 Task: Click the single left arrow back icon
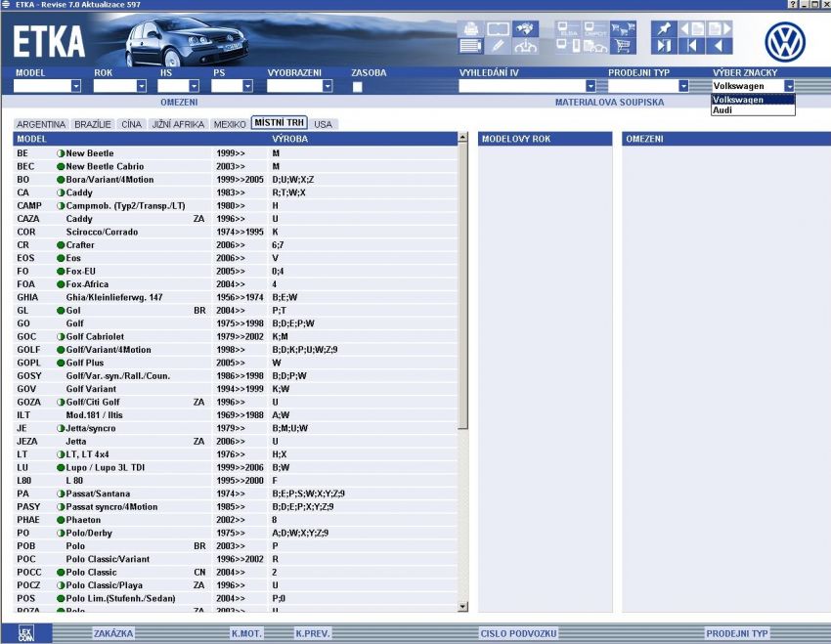point(720,46)
